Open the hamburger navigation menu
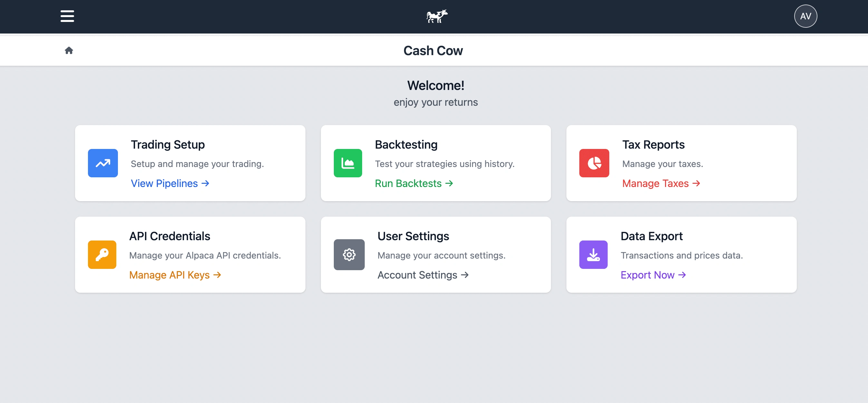The width and height of the screenshot is (868, 403). 67,16
